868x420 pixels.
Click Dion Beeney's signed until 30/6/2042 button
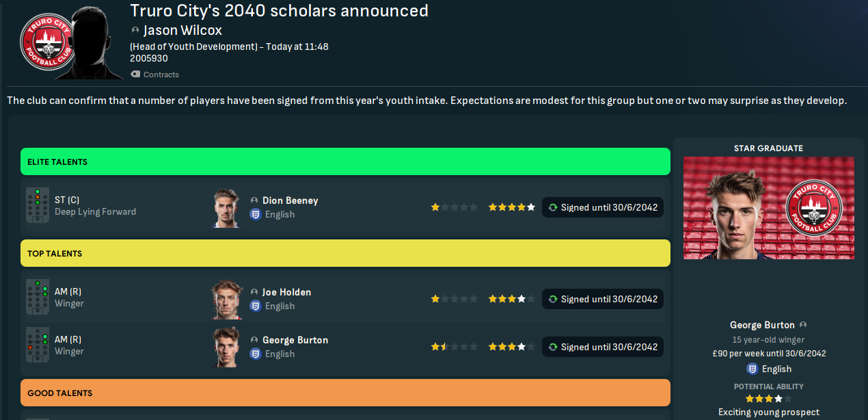click(603, 207)
